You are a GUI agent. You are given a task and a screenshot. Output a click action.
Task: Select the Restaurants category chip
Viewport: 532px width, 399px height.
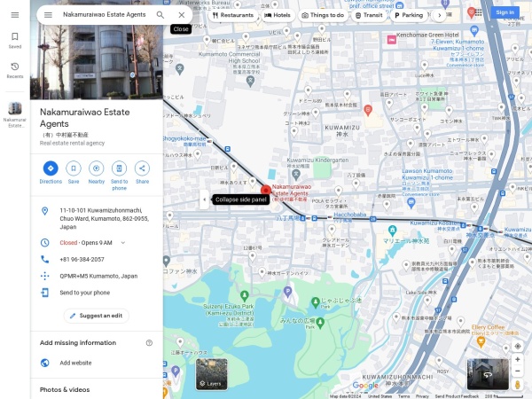tap(234, 15)
